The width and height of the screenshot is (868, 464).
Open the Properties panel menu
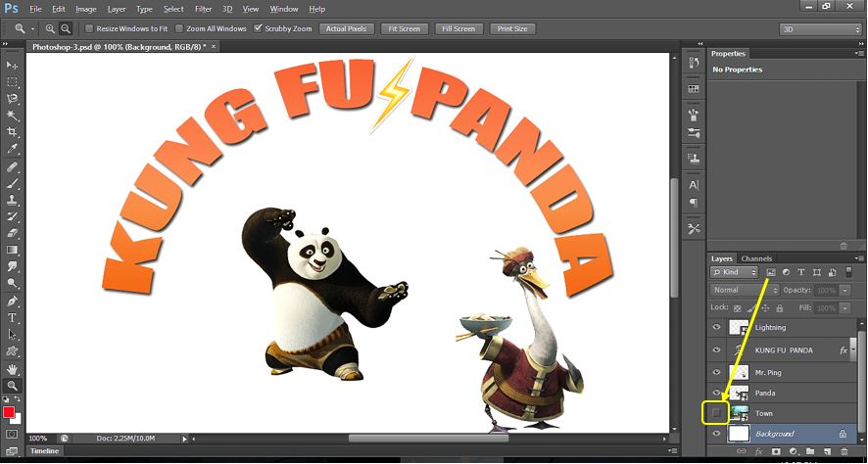click(x=858, y=54)
